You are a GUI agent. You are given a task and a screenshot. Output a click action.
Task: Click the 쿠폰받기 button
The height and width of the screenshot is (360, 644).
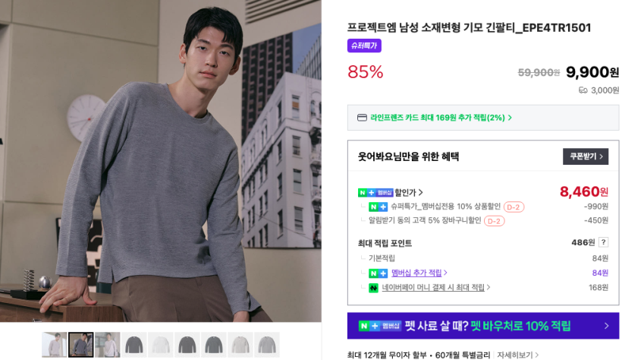586,156
